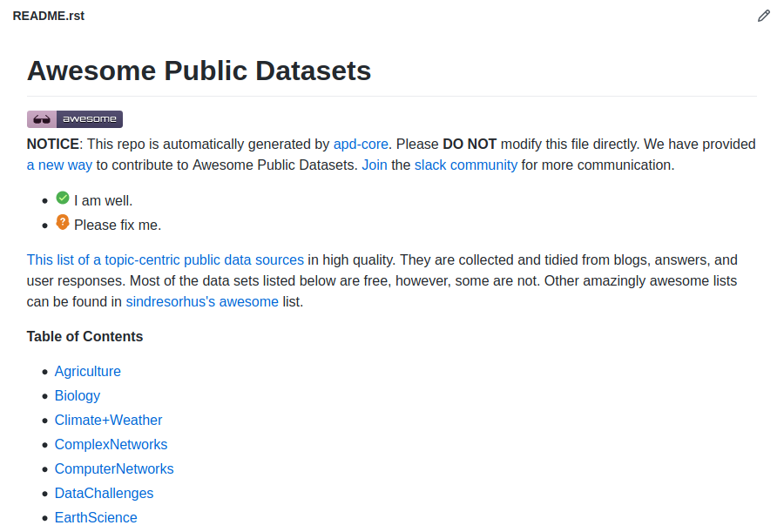Open the EarthScience contents link
This screenshot has width=784, height=532.
coord(96,517)
